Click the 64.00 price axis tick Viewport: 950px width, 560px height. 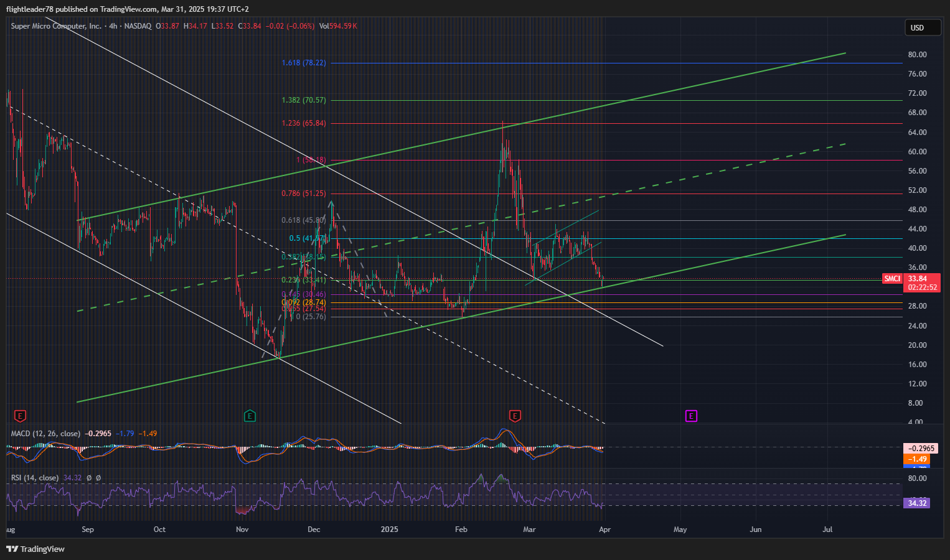(917, 133)
